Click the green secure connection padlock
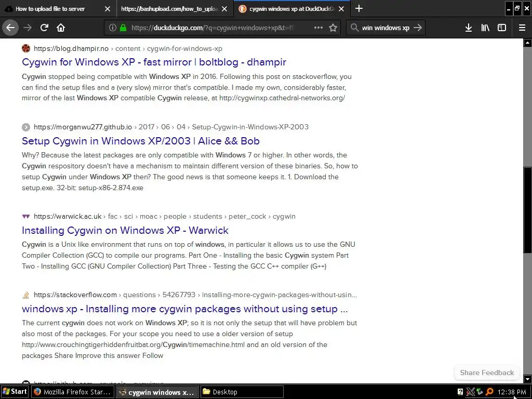 coord(123,28)
